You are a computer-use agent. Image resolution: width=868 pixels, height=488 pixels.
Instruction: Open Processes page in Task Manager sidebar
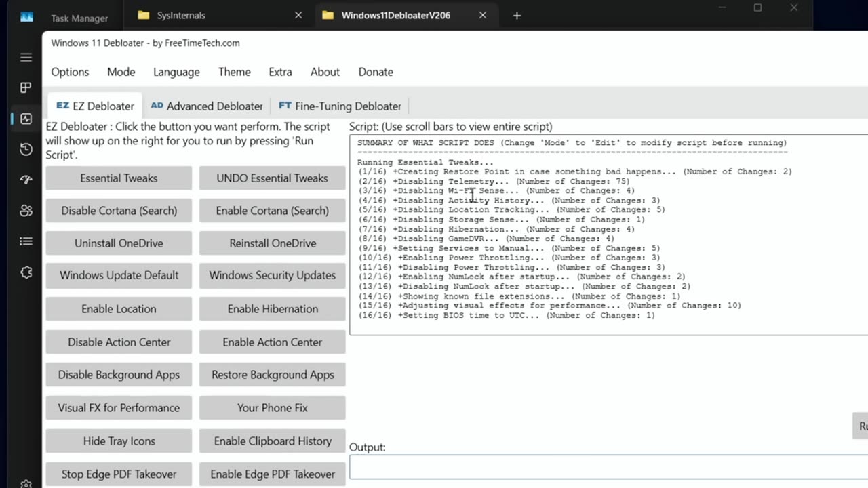point(26,87)
